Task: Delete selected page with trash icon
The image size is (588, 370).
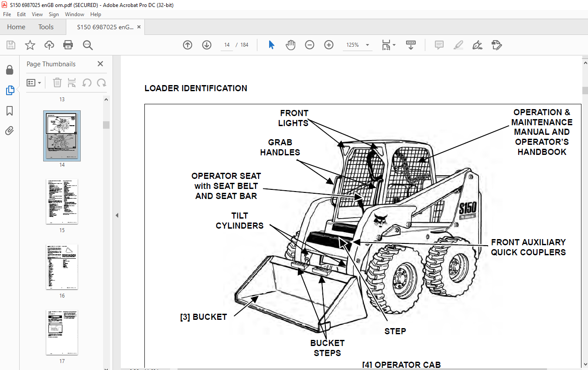Action: [58, 82]
